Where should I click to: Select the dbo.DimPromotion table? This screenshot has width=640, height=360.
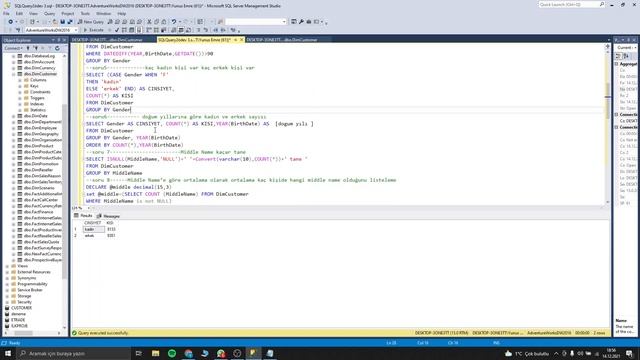click(41, 164)
